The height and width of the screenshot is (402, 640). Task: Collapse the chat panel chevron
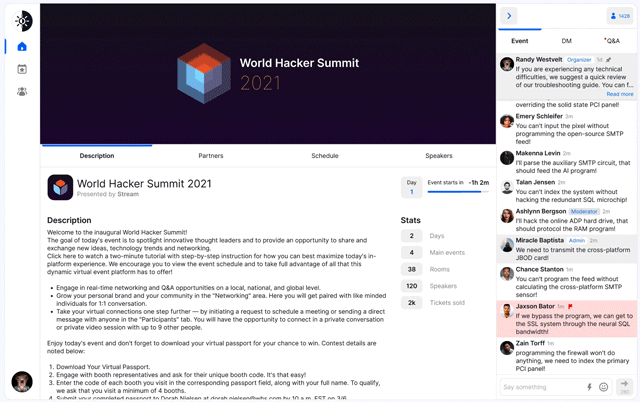(x=509, y=16)
